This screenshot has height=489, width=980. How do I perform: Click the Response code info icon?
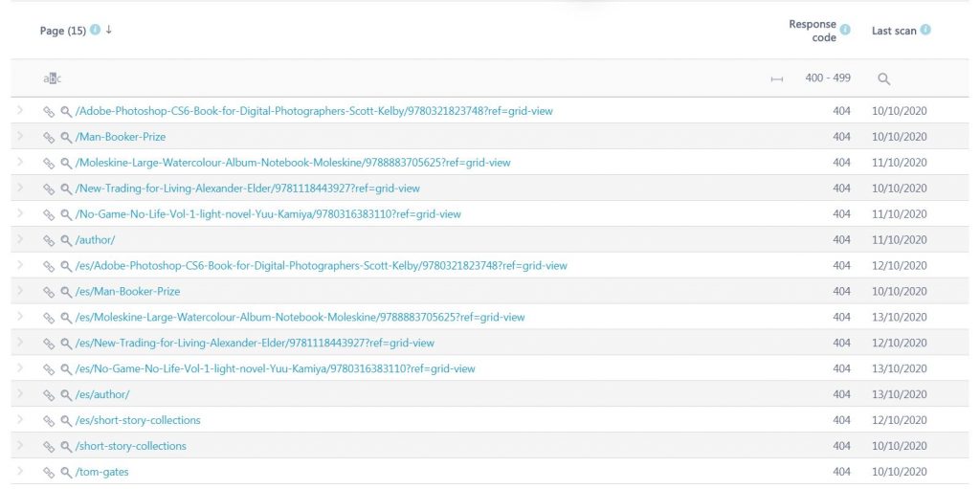pyautogui.click(x=845, y=30)
